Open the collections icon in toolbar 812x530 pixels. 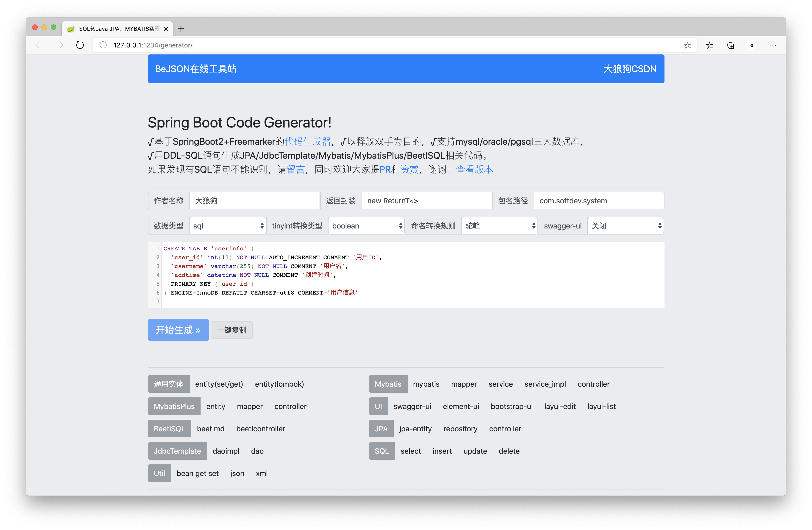click(x=731, y=45)
